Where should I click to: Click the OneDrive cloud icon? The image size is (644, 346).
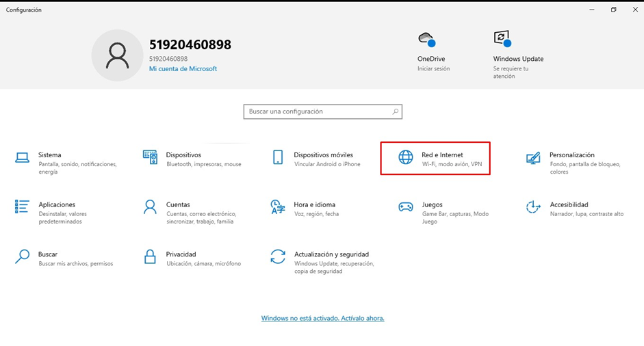(427, 40)
